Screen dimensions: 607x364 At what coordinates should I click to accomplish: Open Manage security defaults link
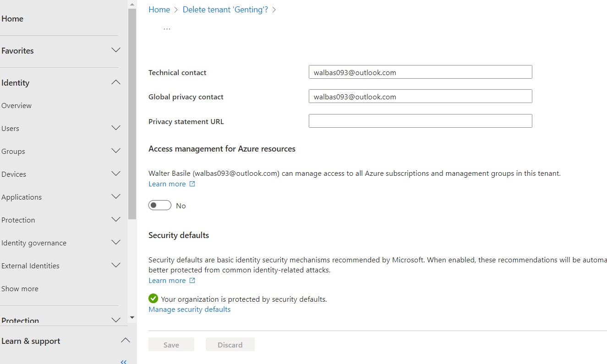(x=189, y=310)
